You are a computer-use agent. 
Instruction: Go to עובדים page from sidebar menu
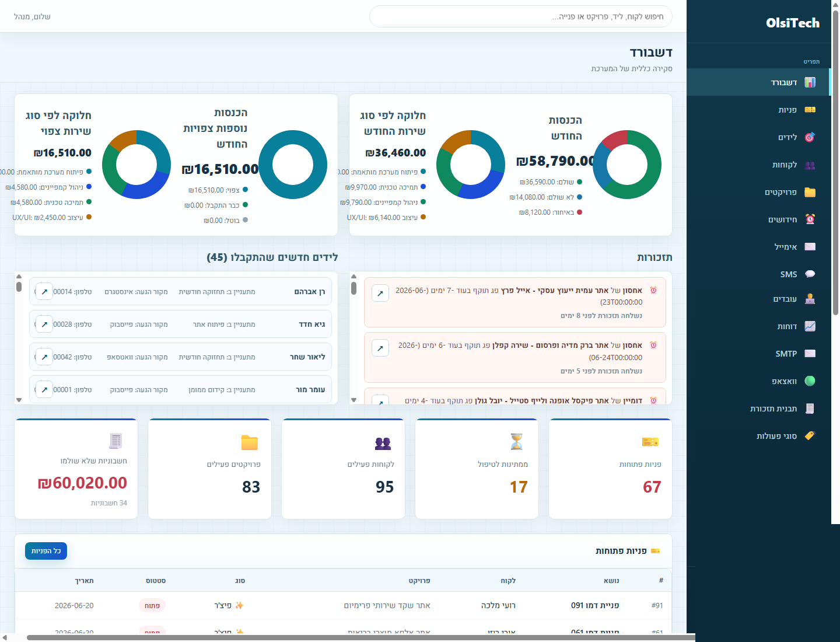pyautogui.click(x=758, y=299)
